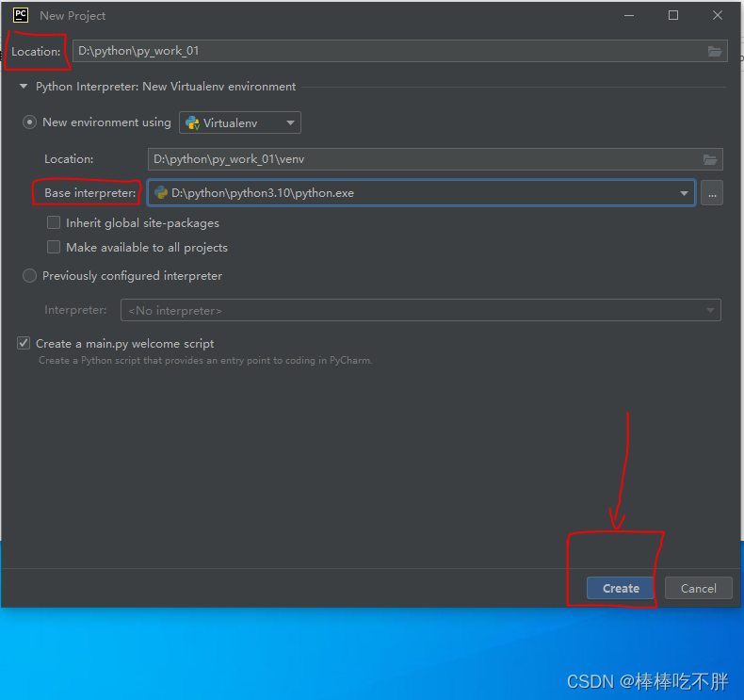This screenshot has width=744, height=700.
Task: Click the Python icon in Virtualenv dropdown
Action: [192, 122]
